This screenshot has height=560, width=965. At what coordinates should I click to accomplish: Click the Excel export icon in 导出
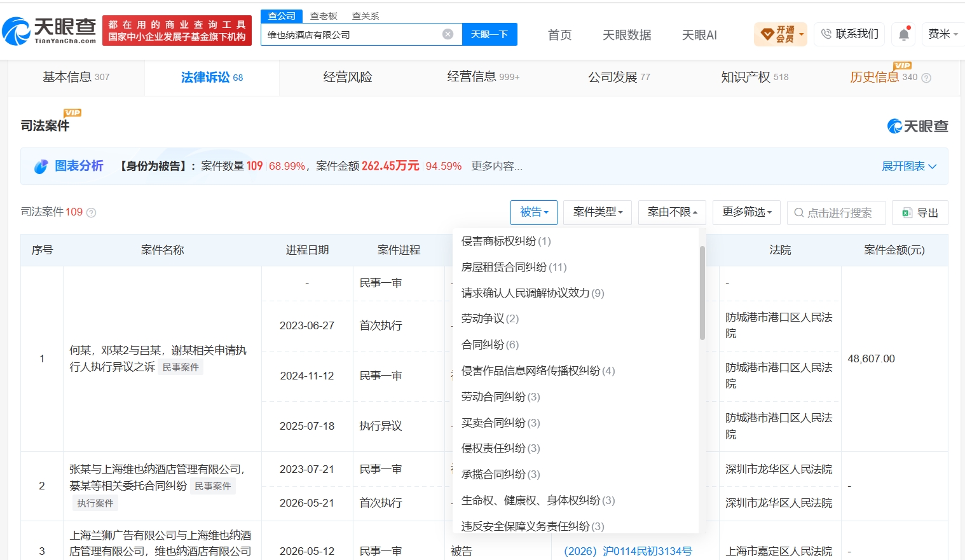[x=907, y=213]
